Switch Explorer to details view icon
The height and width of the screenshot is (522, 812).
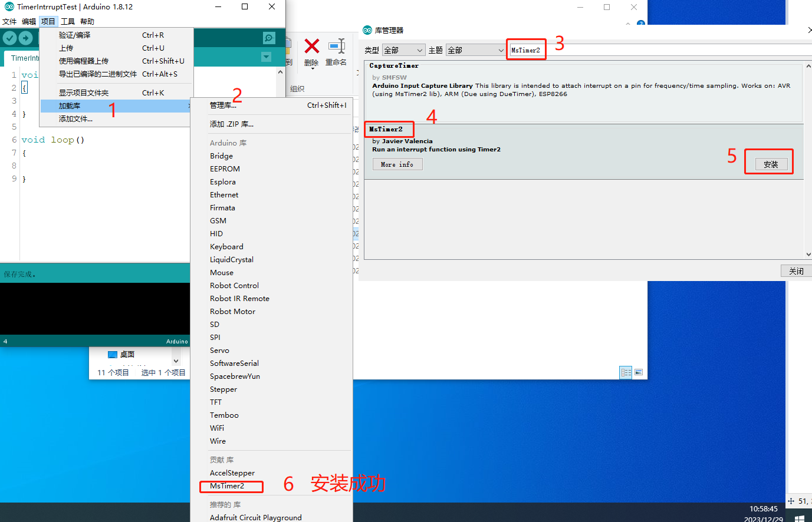pos(626,372)
